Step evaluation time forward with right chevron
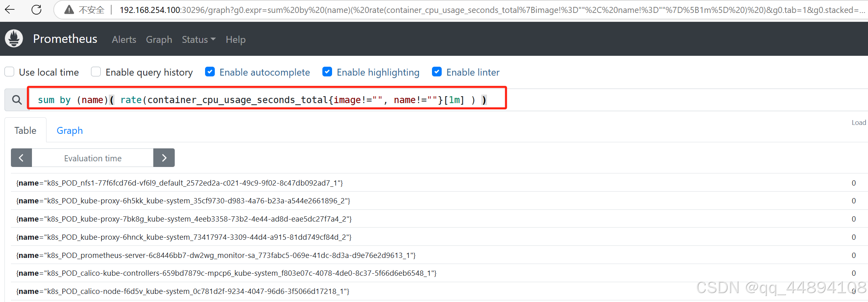Image resolution: width=868 pixels, height=302 pixels. tap(164, 158)
